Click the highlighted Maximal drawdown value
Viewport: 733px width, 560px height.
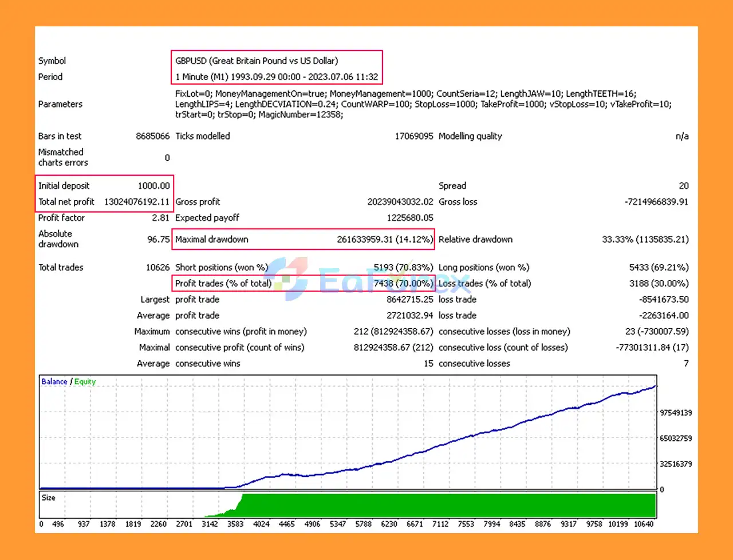click(386, 239)
